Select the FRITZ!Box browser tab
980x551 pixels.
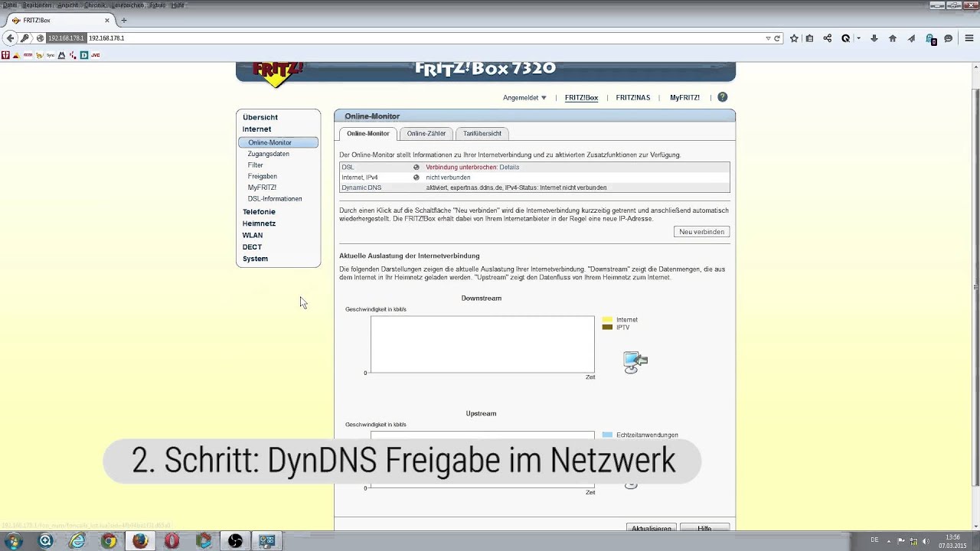coord(60,21)
